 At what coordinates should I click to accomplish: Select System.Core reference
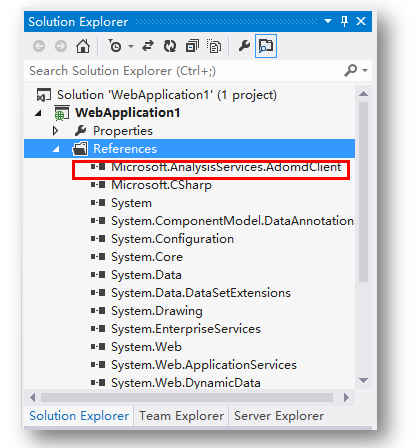(x=147, y=257)
